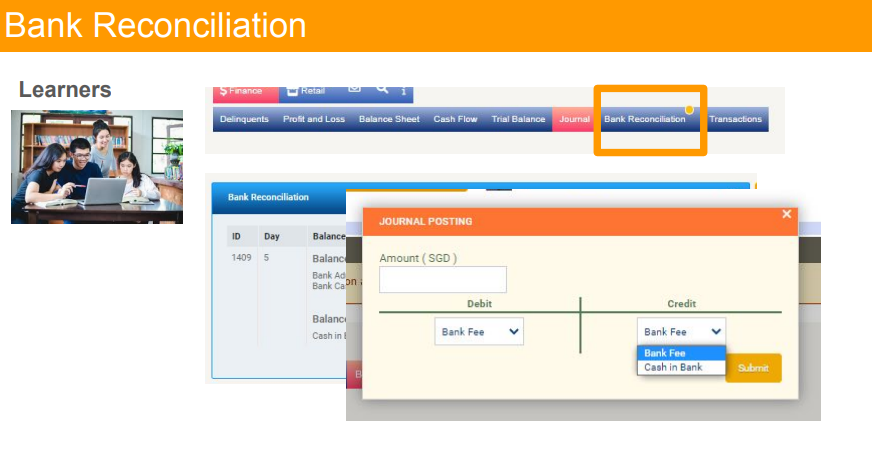Open the Cash Flow report
The height and width of the screenshot is (467, 872).
[x=455, y=119]
